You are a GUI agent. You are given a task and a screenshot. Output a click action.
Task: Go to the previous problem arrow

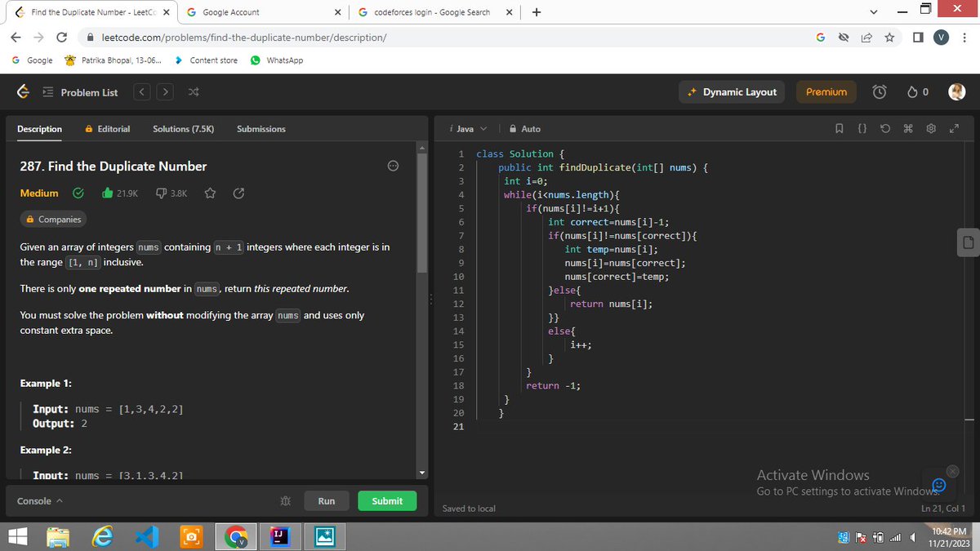pyautogui.click(x=141, y=92)
